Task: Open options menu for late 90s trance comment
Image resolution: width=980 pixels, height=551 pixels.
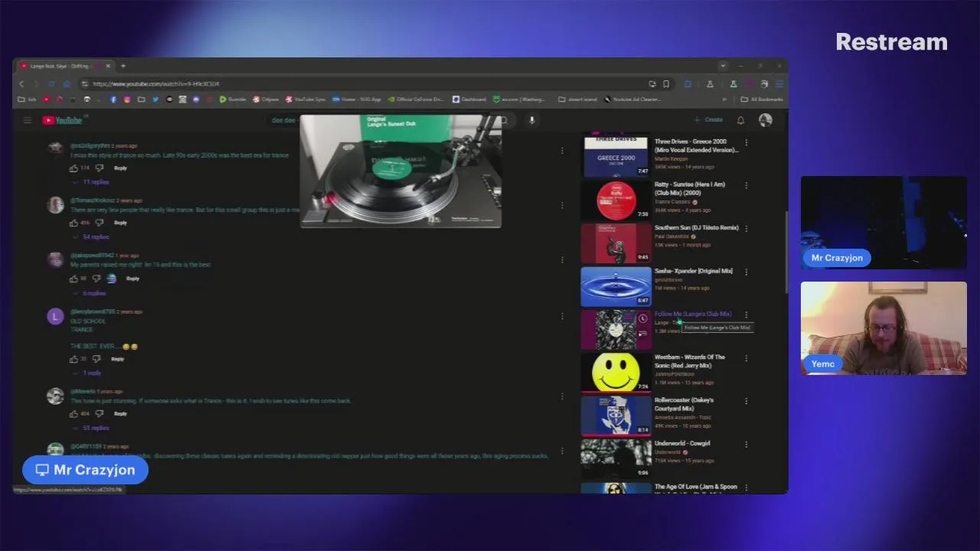Action: point(562,151)
